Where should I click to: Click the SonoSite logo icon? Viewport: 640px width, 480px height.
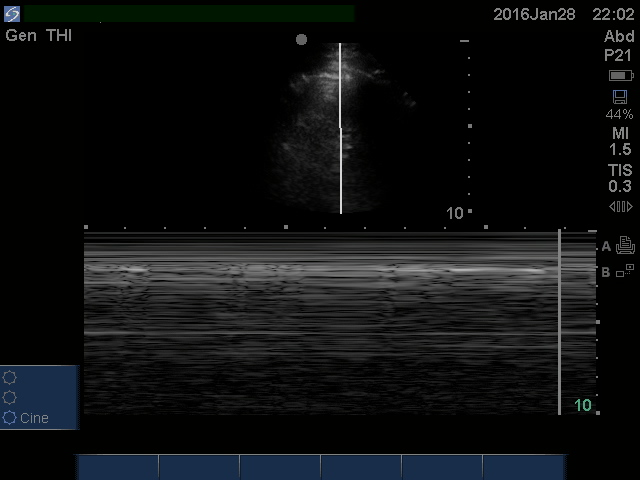pos(12,14)
